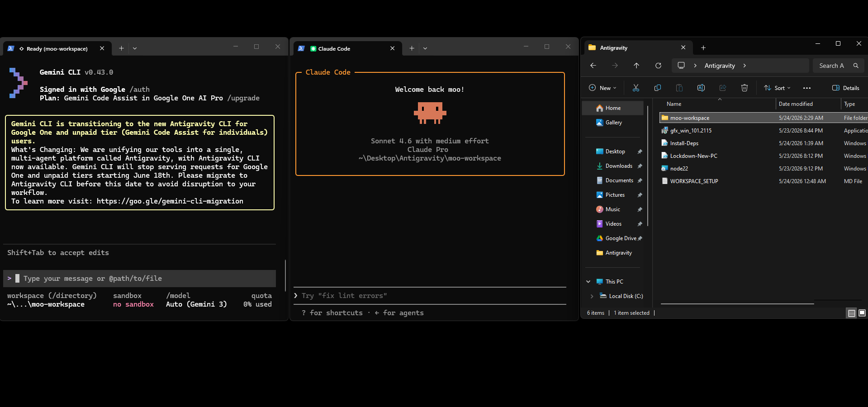
Task: Open Documents in Explorer sidebar
Action: tap(619, 180)
